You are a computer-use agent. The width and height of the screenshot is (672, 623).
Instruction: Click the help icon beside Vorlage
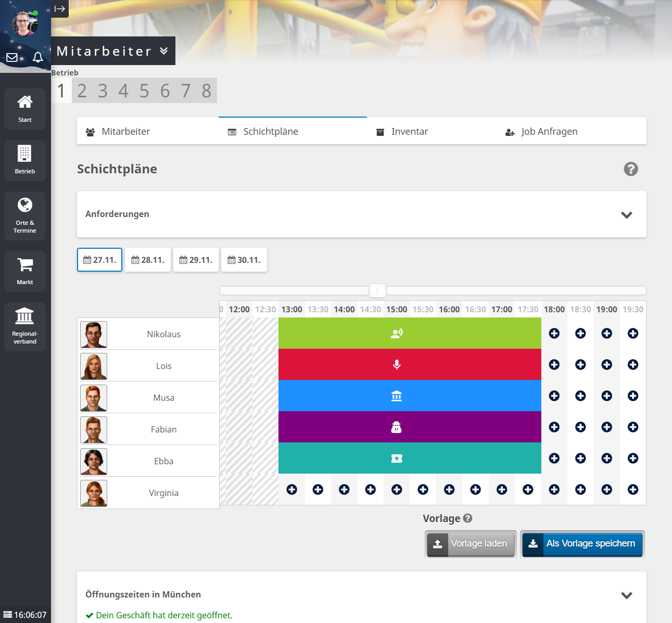click(x=467, y=518)
